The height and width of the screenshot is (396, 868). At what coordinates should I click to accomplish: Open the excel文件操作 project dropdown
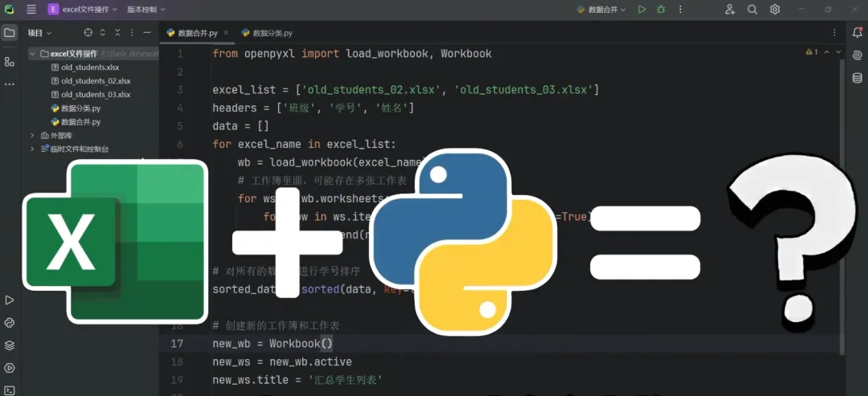[83, 10]
